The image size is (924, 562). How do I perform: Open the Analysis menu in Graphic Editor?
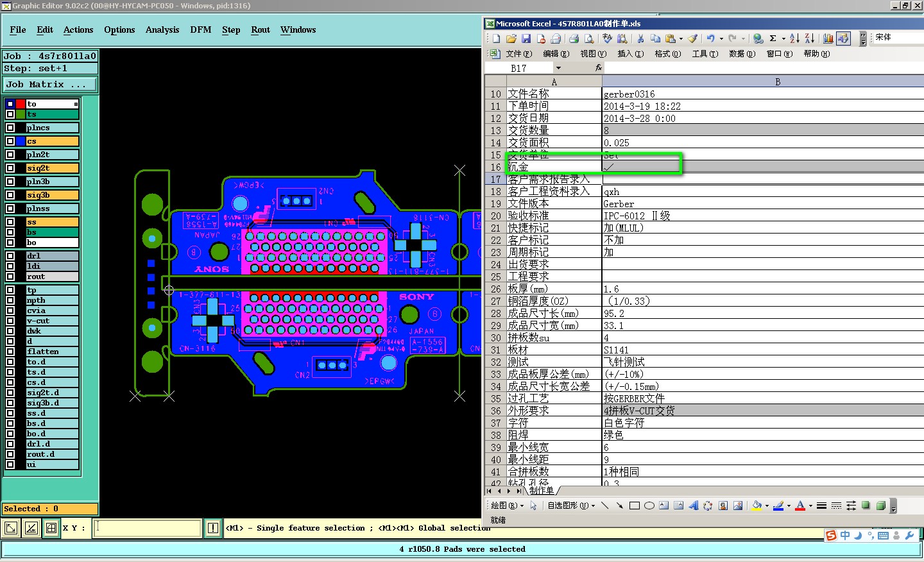(x=162, y=30)
